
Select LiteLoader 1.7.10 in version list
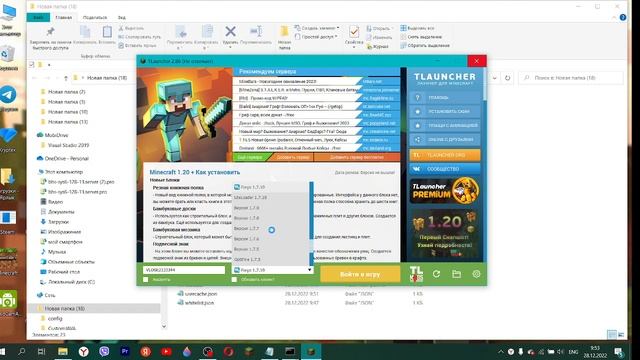point(271,198)
